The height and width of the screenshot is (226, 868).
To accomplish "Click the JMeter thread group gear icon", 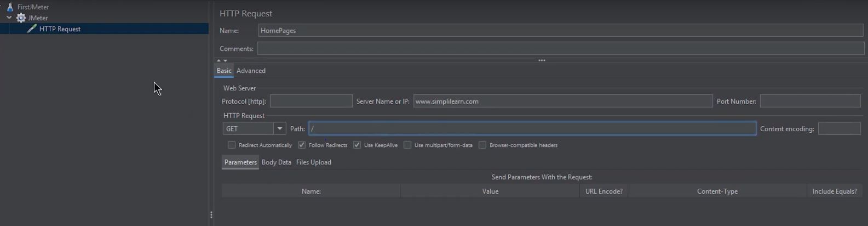I will click(x=21, y=18).
